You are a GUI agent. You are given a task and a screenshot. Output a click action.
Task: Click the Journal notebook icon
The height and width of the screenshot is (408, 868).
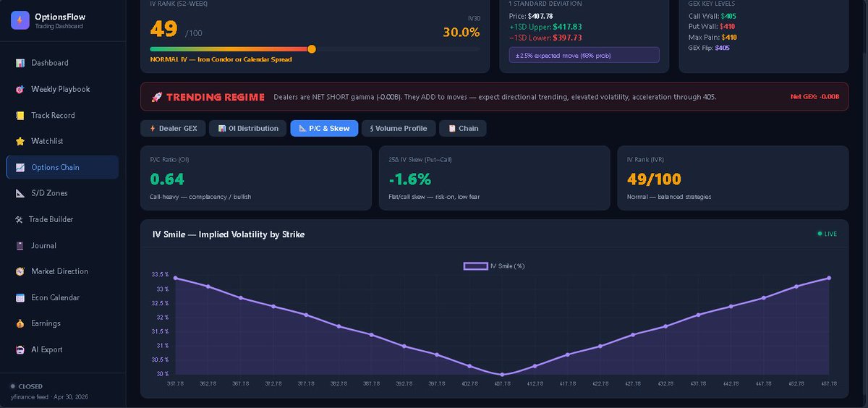20,245
